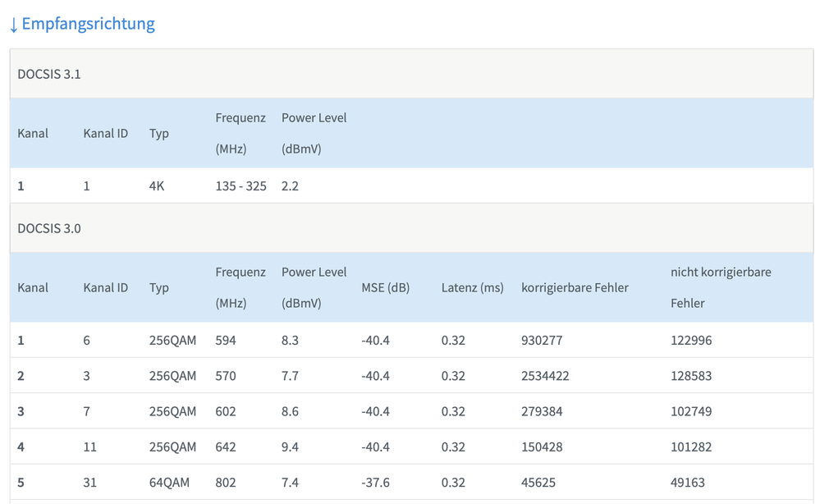Viewport: 820px width, 504px height.
Task: Click the frequency 802 cell
Action: (225, 483)
